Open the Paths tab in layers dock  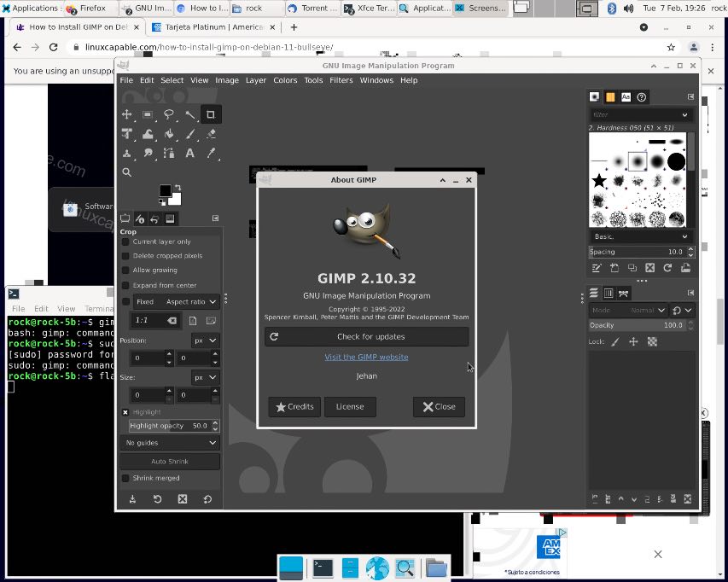coord(623,294)
